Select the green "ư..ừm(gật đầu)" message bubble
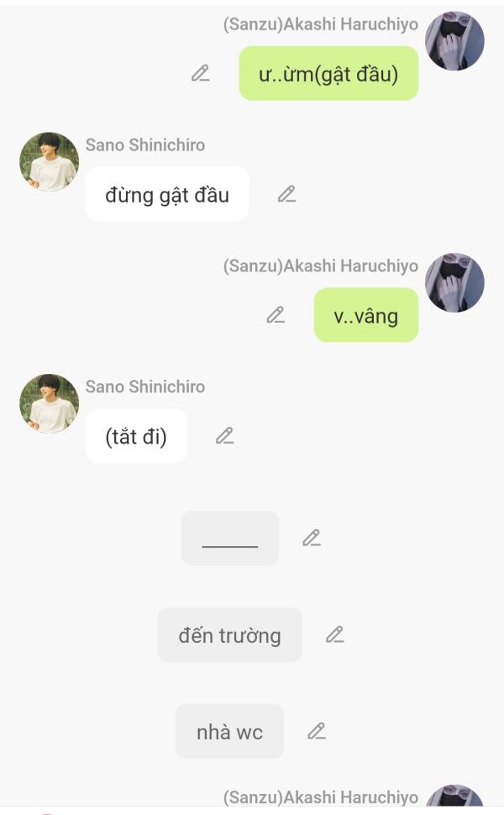 pyautogui.click(x=328, y=73)
